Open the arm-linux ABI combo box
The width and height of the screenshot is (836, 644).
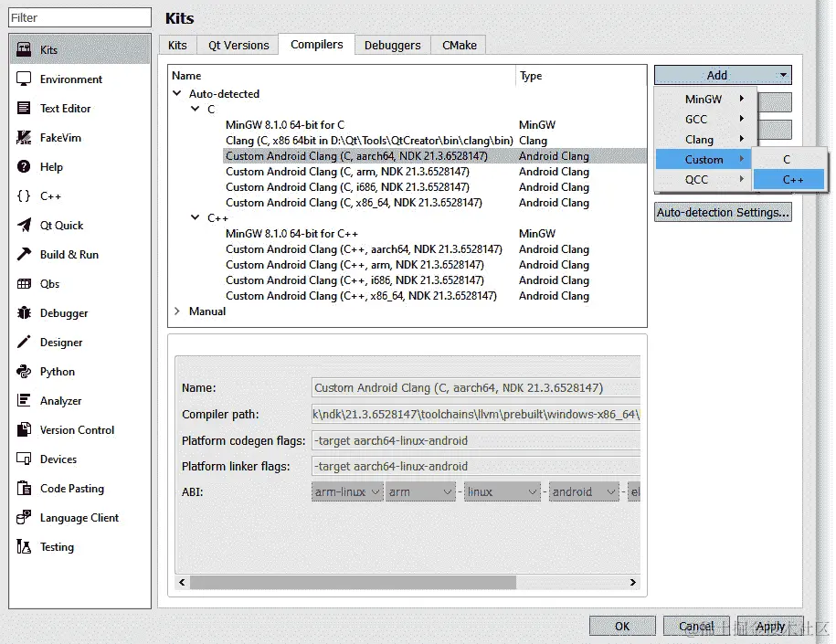tap(347, 492)
